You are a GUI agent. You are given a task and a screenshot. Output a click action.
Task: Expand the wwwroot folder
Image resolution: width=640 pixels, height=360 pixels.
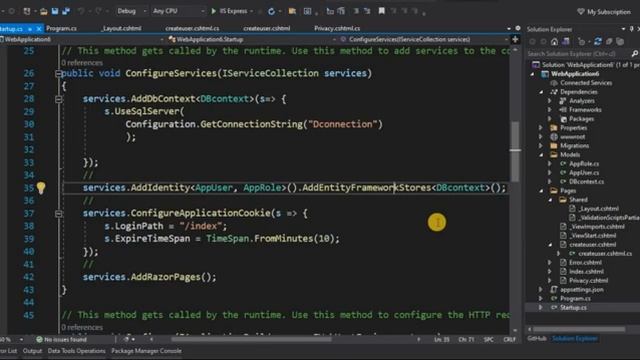click(541, 137)
